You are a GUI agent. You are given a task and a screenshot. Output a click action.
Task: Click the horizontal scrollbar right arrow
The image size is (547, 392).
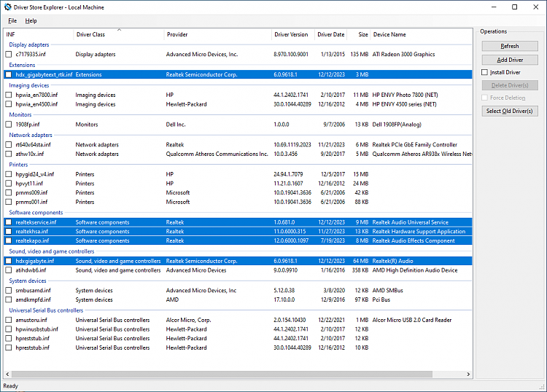pyautogui.click(x=468, y=375)
